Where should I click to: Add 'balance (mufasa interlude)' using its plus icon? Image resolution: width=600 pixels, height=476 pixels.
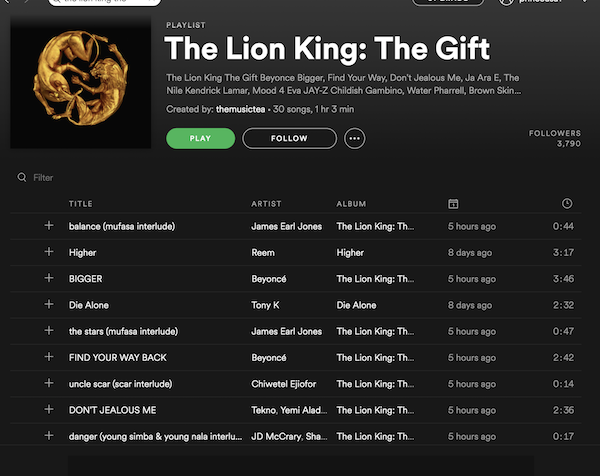click(49, 225)
